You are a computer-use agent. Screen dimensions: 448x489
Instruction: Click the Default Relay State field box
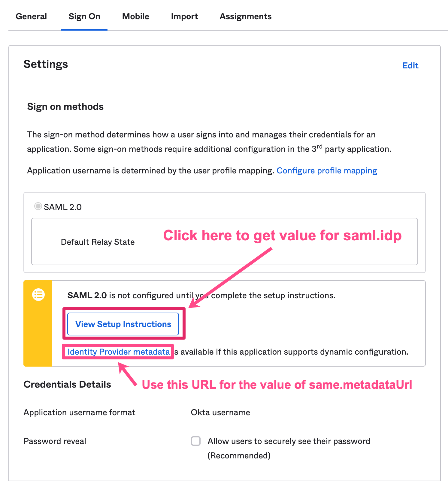click(x=224, y=241)
